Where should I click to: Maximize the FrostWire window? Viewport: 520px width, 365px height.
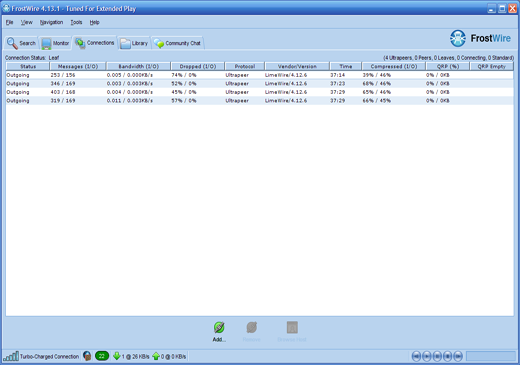click(502, 8)
